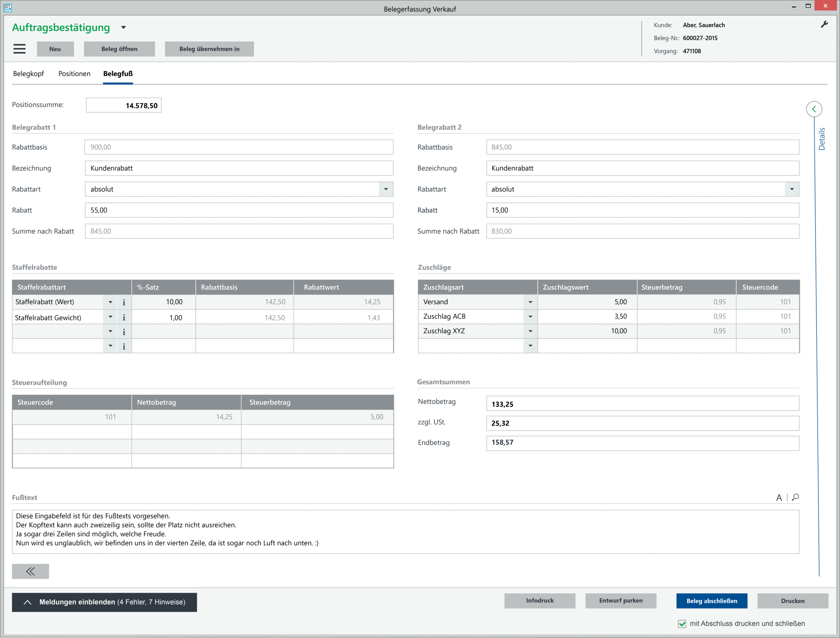The image size is (840, 638).
Task: Toggle 'mit Abschluss drucken und schließen' checkbox
Action: coord(682,624)
